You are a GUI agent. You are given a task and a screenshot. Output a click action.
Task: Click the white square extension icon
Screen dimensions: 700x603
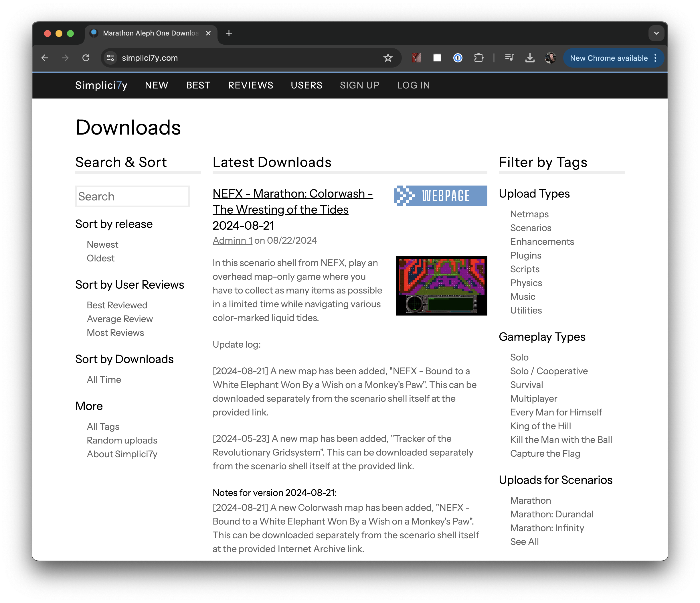(437, 58)
